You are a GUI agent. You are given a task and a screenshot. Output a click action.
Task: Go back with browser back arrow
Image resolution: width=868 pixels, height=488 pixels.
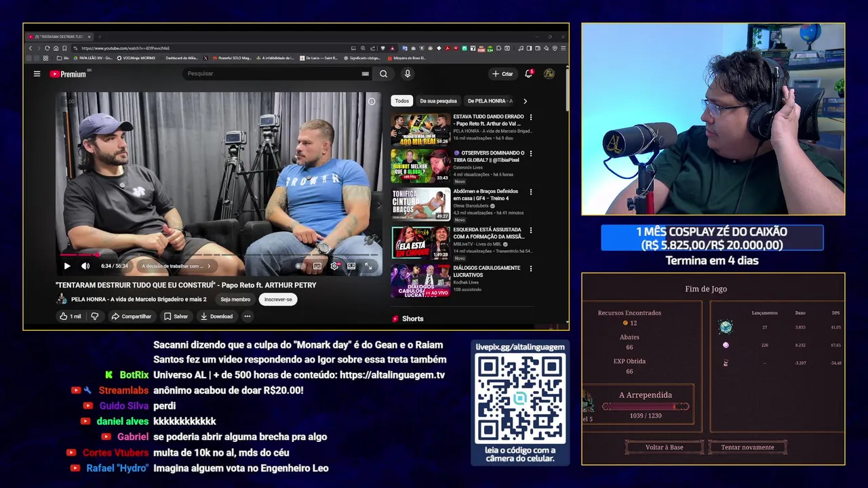[31, 48]
